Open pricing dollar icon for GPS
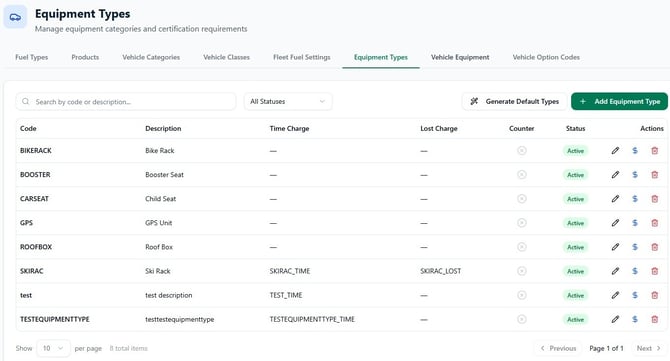Screen dimensions: 670x361 click(x=635, y=223)
